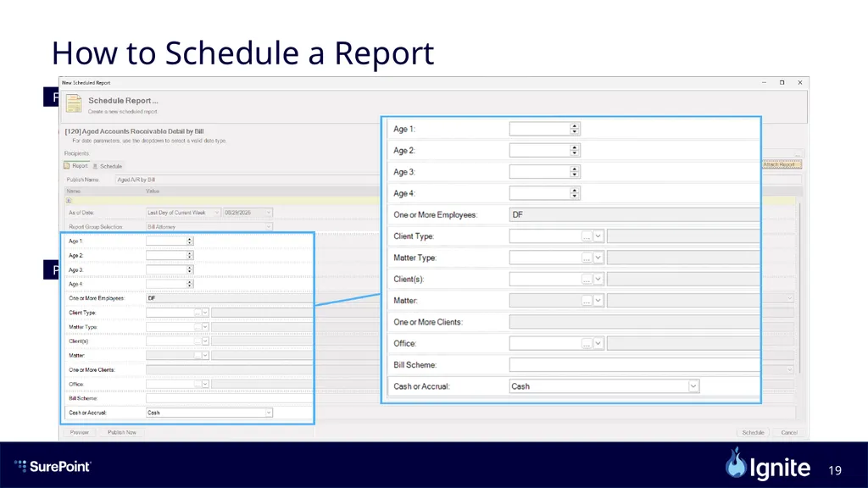
Task: Click Office ellipsis button in enlarged callout
Action: [x=587, y=344]
